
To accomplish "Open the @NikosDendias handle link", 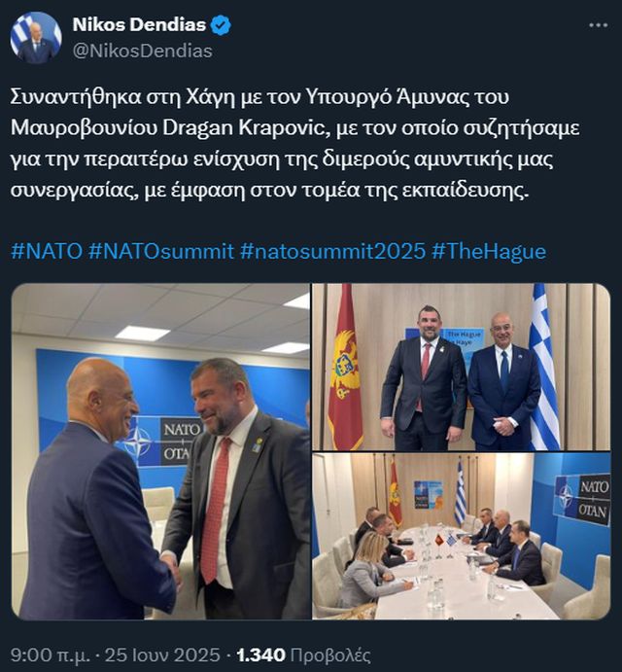I will [x=142, y=51].
